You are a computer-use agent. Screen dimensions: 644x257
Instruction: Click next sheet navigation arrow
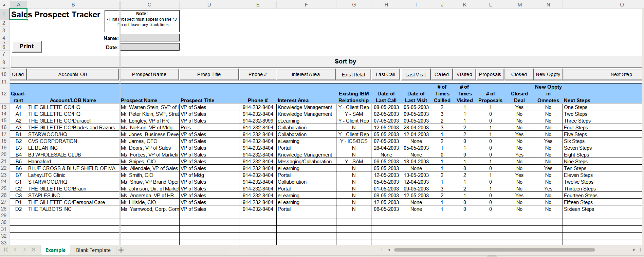(24, 250)
